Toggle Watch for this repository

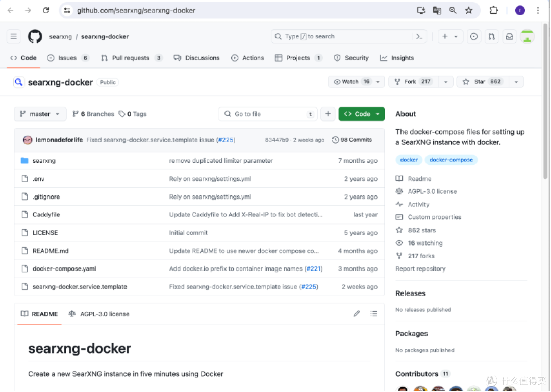click(x=351, y=81)
